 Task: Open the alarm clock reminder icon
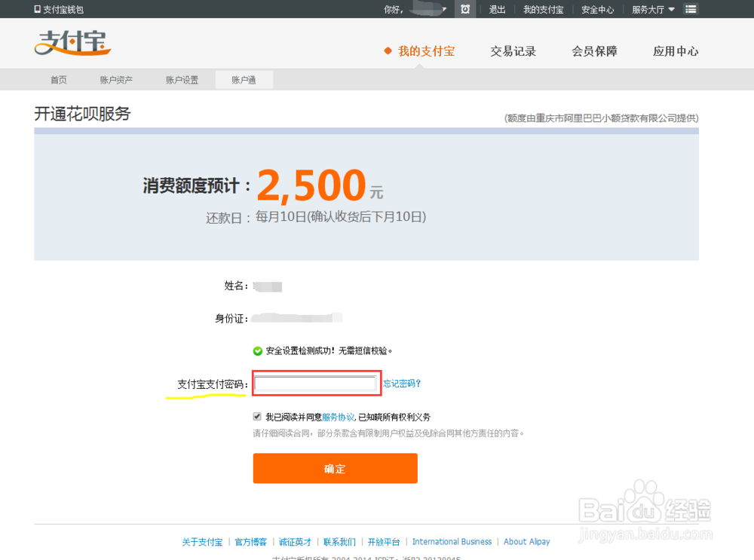click(465, 9)
